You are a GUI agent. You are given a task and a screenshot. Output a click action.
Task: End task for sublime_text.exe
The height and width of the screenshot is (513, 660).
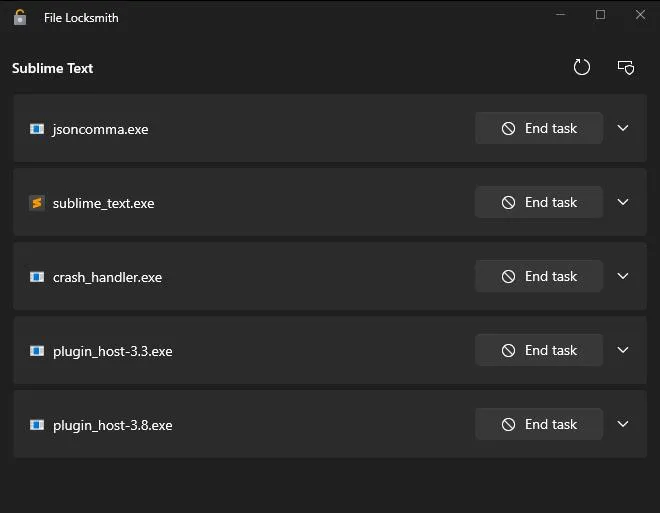pos(539,202)
